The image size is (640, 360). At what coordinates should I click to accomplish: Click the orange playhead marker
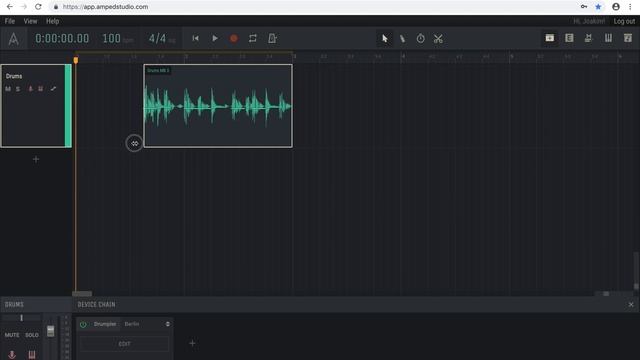[76, 60]
